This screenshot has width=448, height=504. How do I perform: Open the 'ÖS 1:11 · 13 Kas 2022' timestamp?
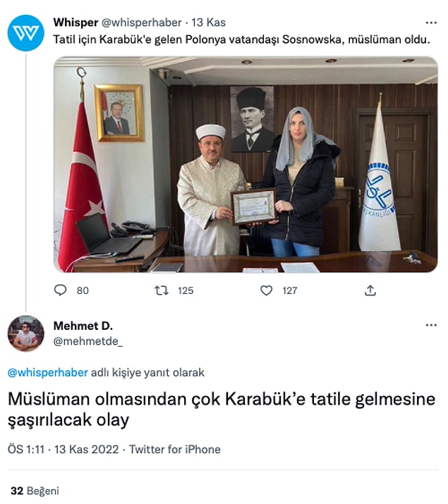[x=63, y=449]
